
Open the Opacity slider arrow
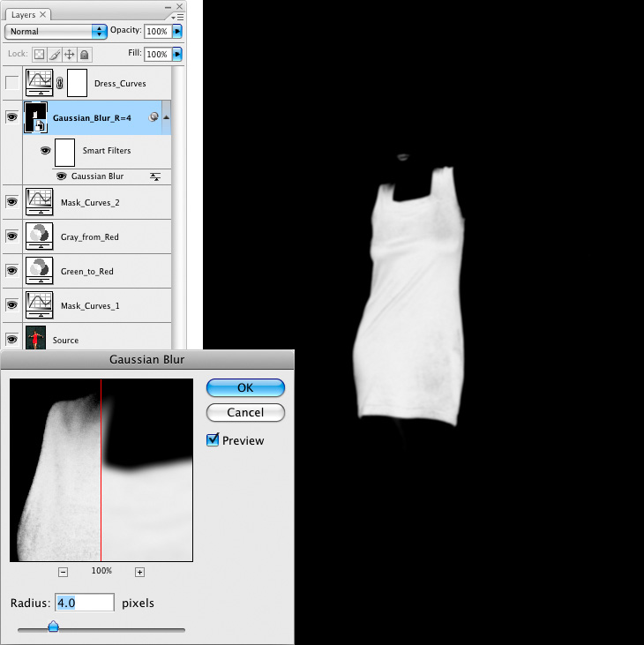pyautogui.click(x=177, y=31)
